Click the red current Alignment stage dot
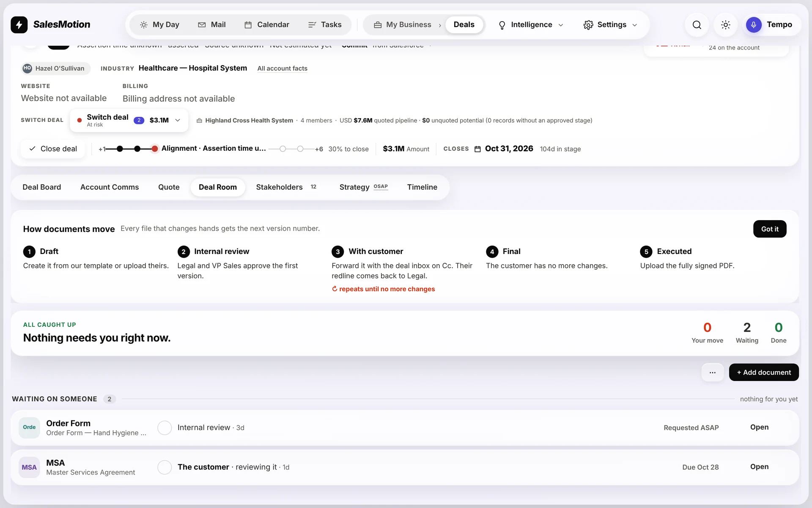This screenshot has height=508, width=812. coord(155,149)
